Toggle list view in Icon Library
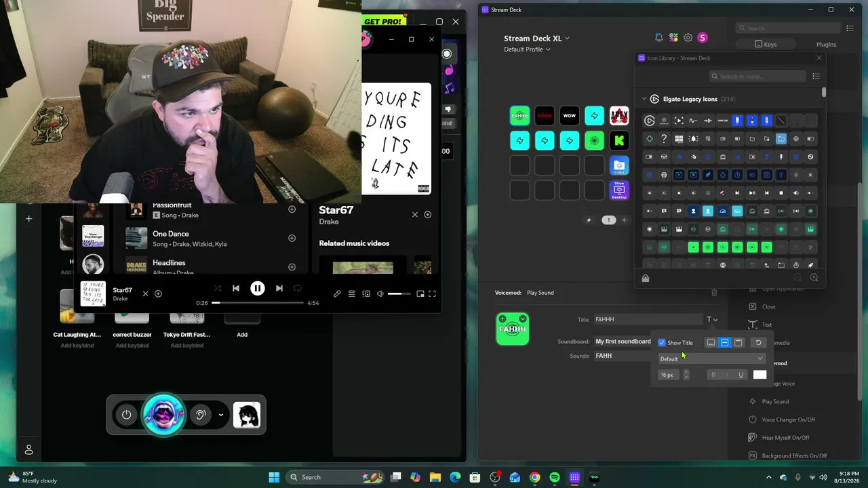 (x=818, y=76)
